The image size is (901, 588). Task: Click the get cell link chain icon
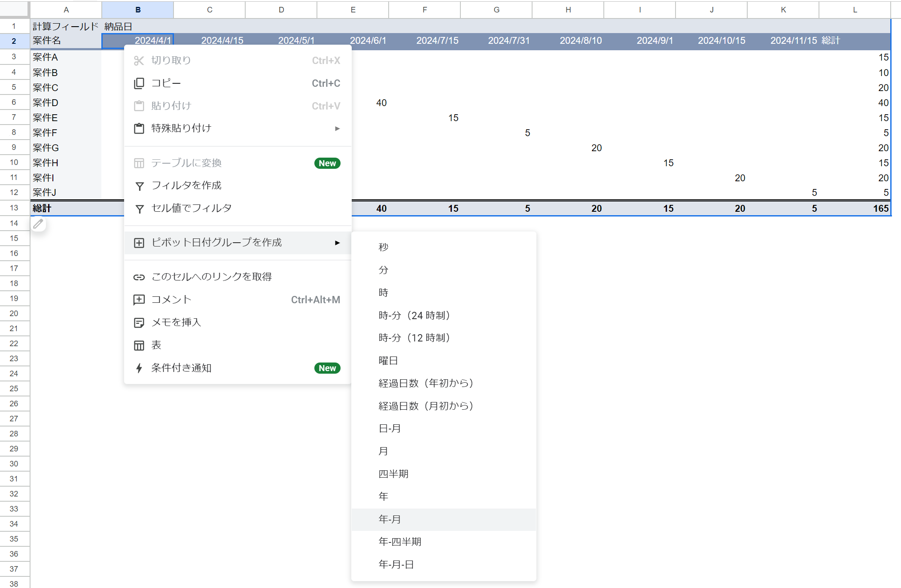(139, 277)
